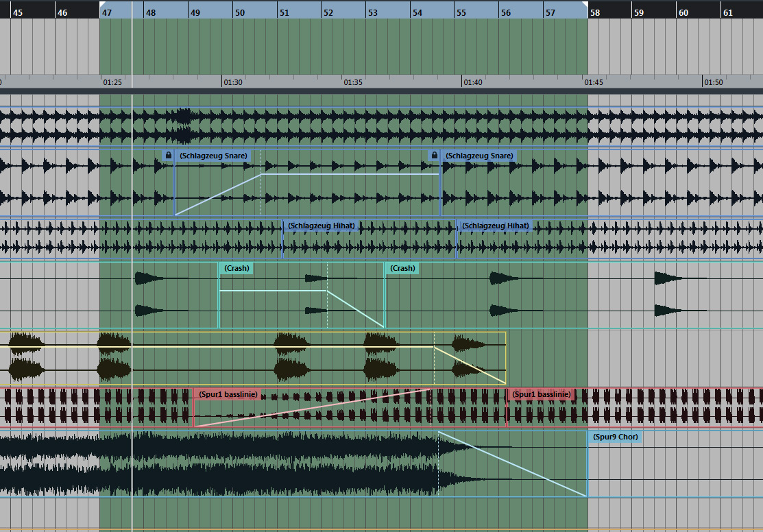Click bar number 53 in the ruler
The image size is (763, 532).
[x=373, y=12]
